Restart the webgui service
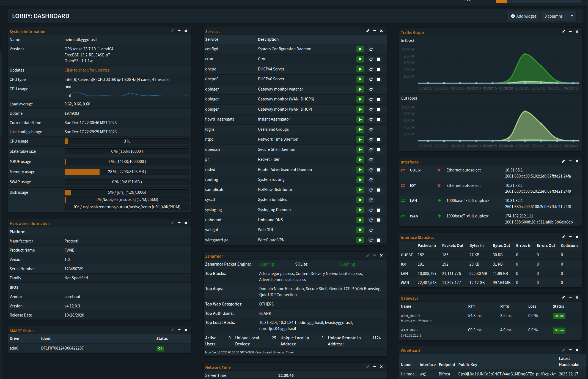 click(x=371, y=230)
